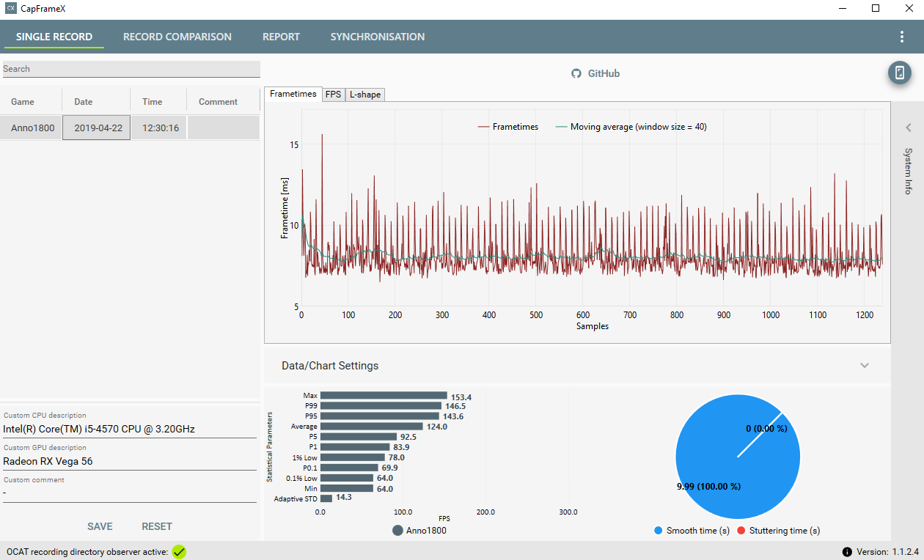Click the Comment column header

pyautogui.click(x=223, y=102)
